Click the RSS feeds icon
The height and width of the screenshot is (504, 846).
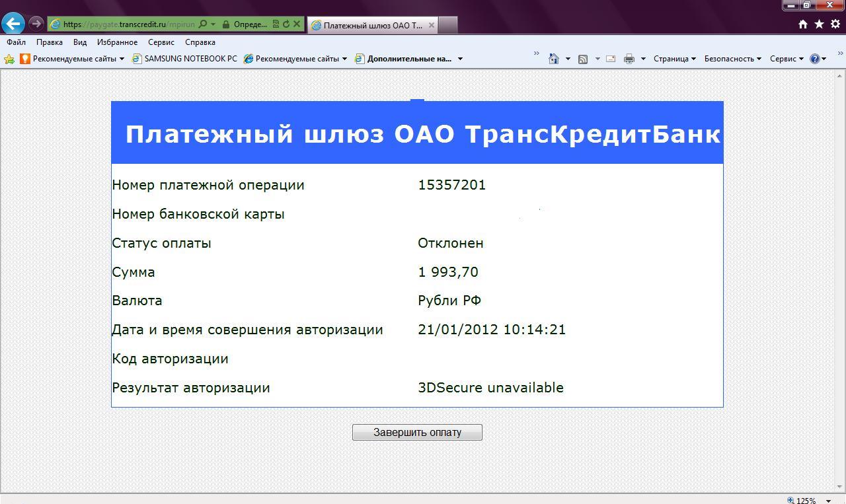[583, 59]
